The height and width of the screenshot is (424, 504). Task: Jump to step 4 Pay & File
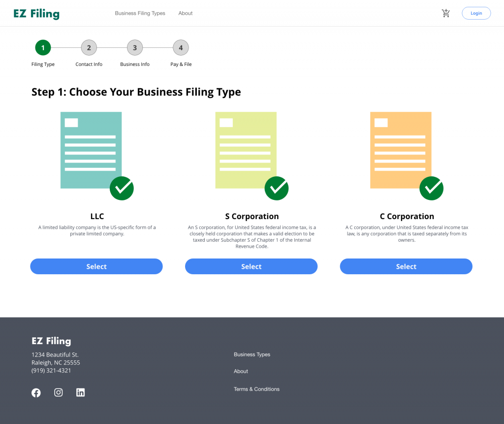click(181, 48)
